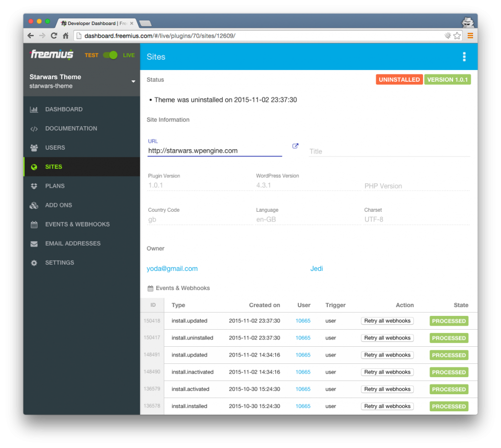Viewport: 501px width, 448px height.
Task: Click the green PROCESSED state badge
Action: click(449, 321)
